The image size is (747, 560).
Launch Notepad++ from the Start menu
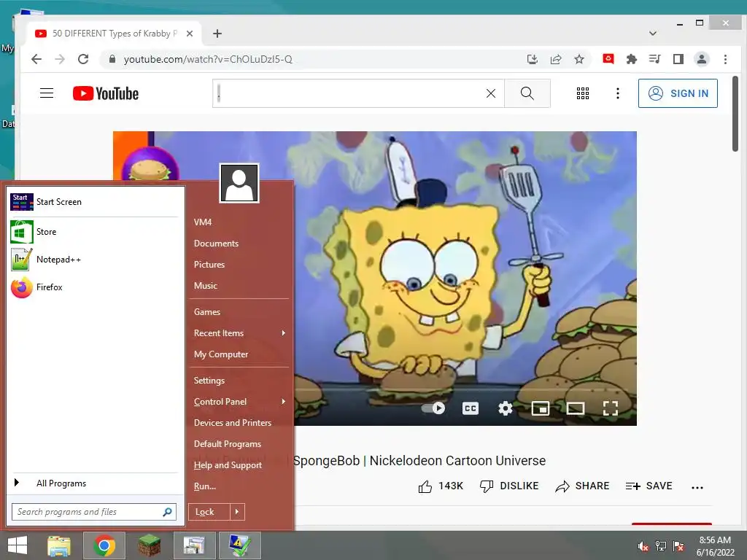click(94, 260)
